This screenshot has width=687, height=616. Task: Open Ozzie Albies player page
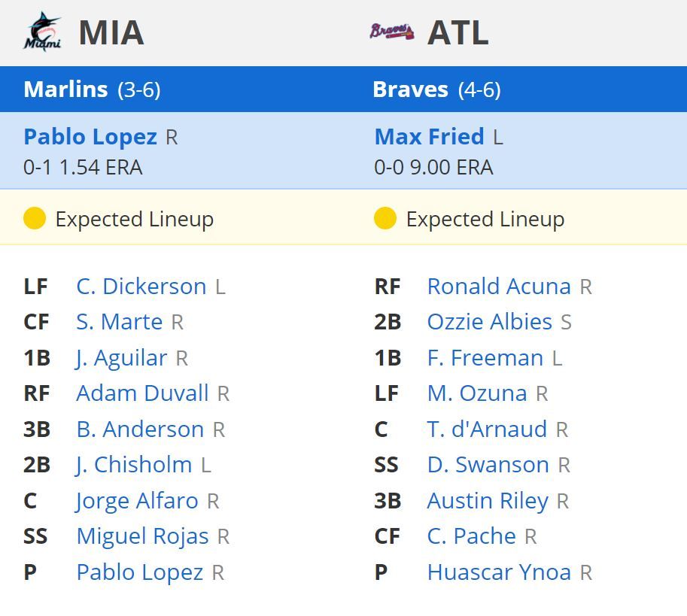click(491, 322)
